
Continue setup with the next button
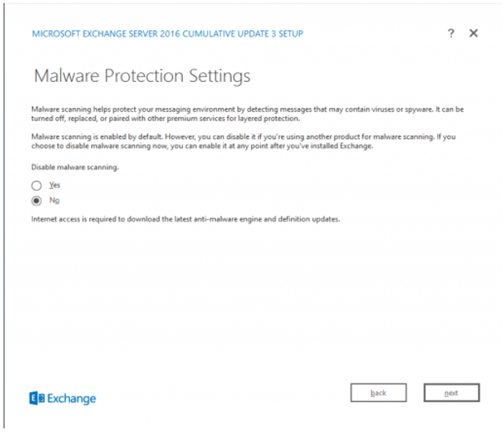pyautogui.click(x=452, y=392)
